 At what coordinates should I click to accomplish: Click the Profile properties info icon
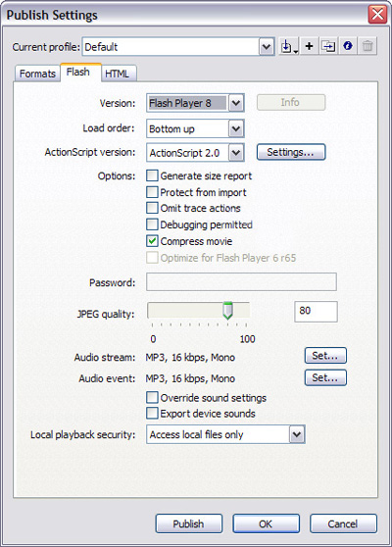[348, 46]
